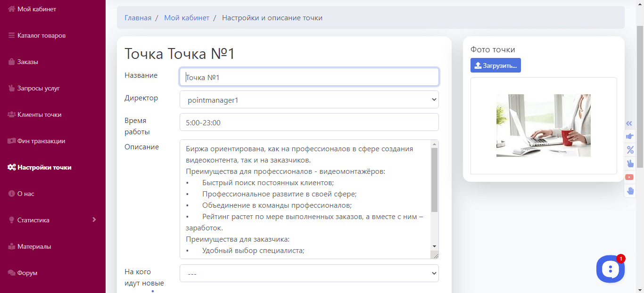Collapse side panel with double chevron icon
The width and height of the screenshot is (644, 293).
[629, 123]
